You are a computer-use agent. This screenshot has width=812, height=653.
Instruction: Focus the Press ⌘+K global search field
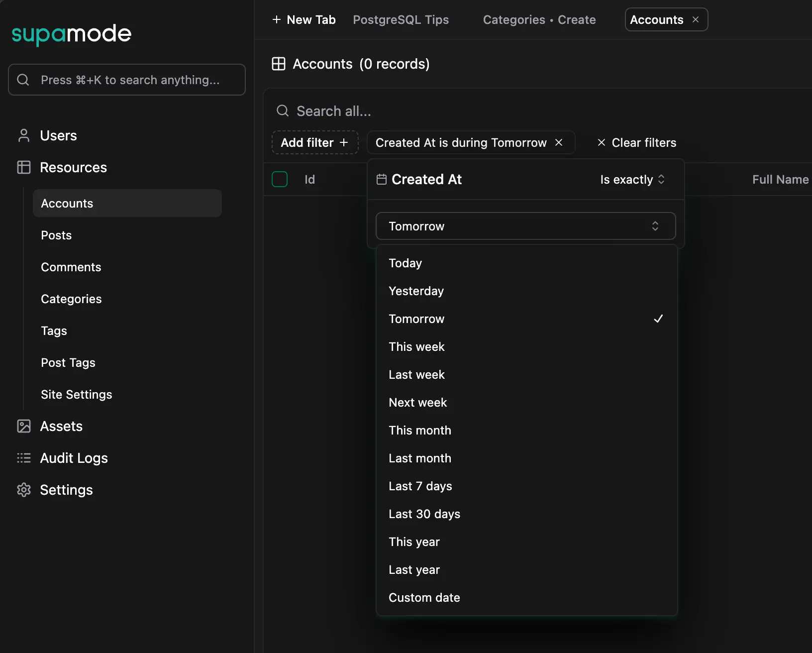coord(127,80)
